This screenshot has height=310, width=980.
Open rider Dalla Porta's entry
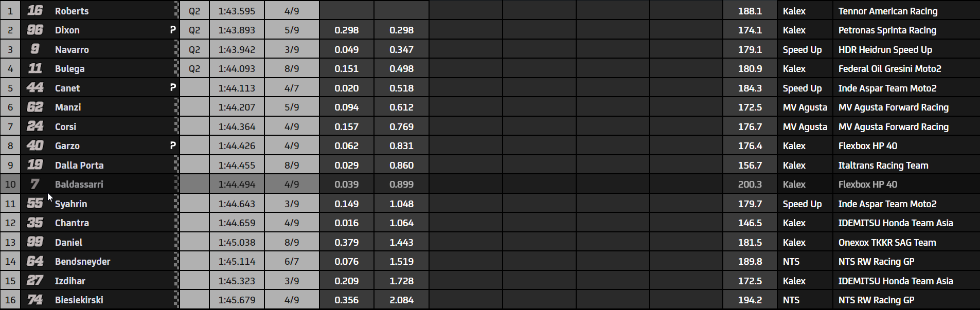(79, 165)
